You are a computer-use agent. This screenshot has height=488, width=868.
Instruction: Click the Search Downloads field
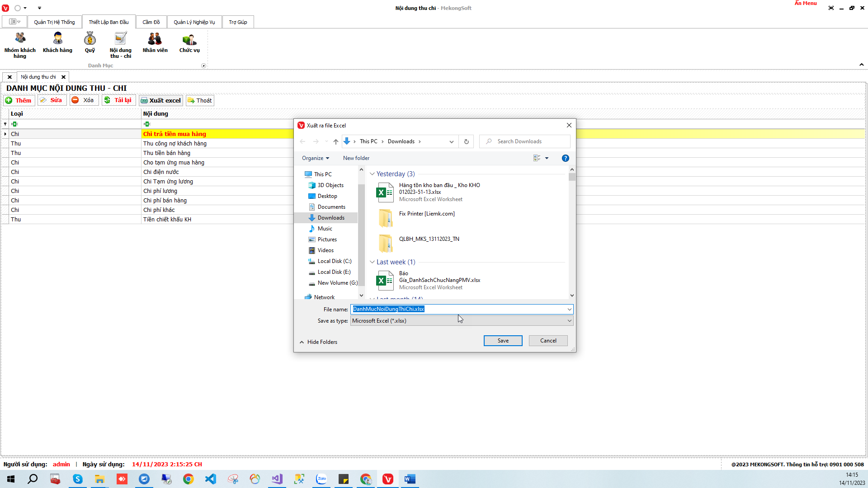524,141
